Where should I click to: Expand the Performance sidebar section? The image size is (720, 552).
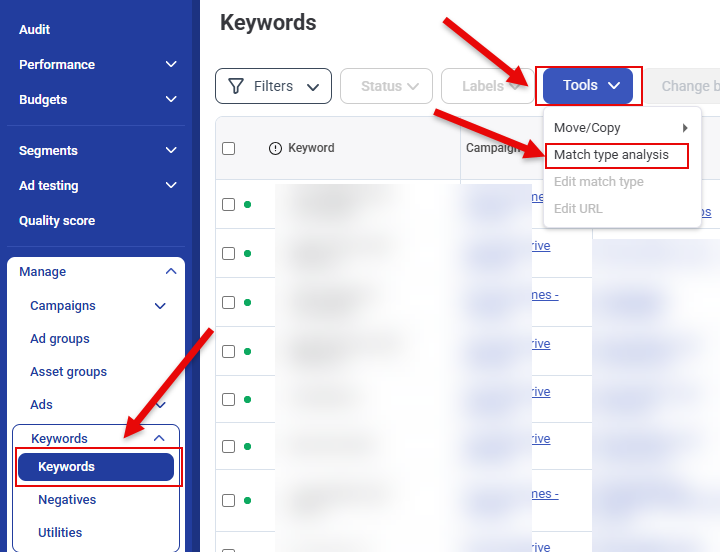tap(171, 64)
